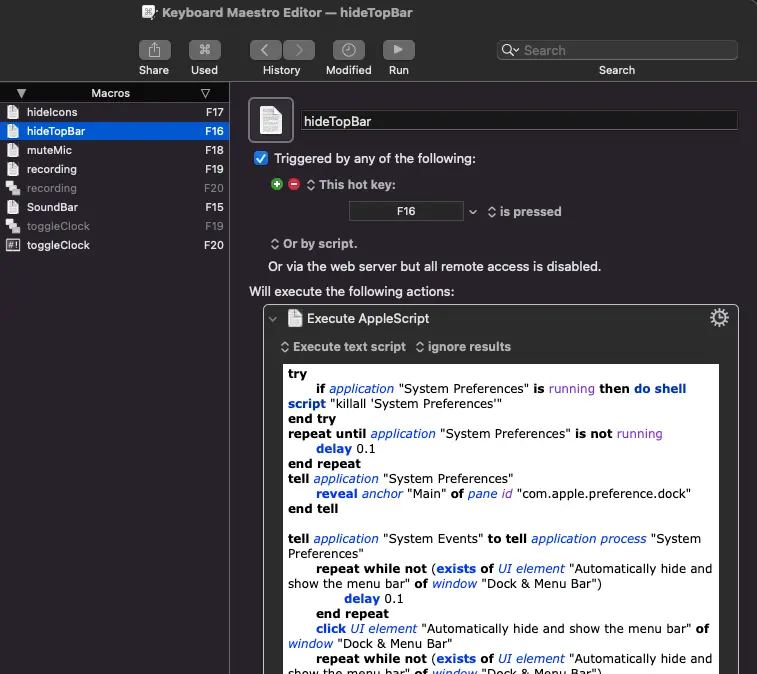This screenshot has height=674, width=757.
Task: Select the SoundBar macro row
Action: click(x=114, y=207)
